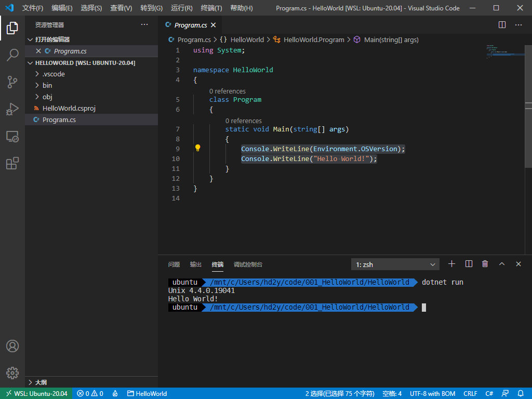Click the VS Code logo in title bar
Screen dimensions: 532x399
point(9,8)
